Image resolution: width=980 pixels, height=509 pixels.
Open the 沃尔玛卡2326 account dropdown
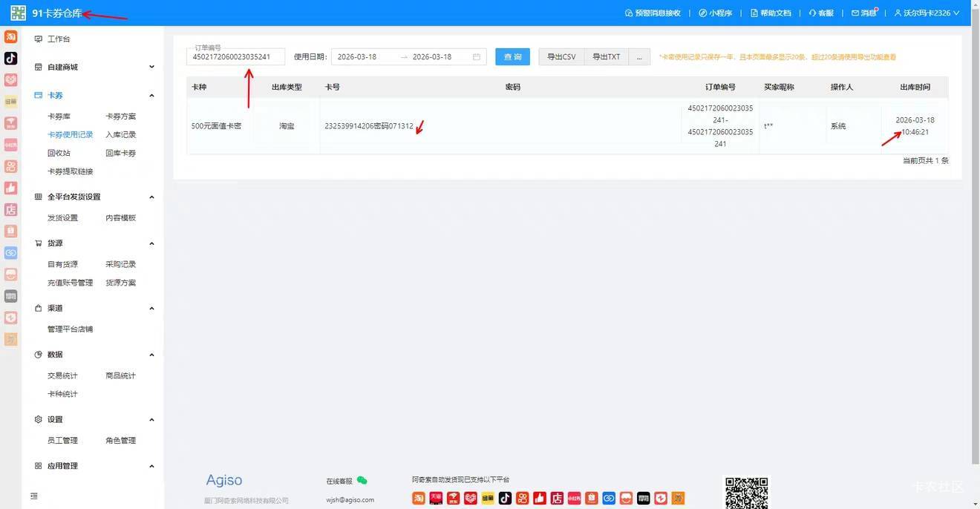[927, 13]
